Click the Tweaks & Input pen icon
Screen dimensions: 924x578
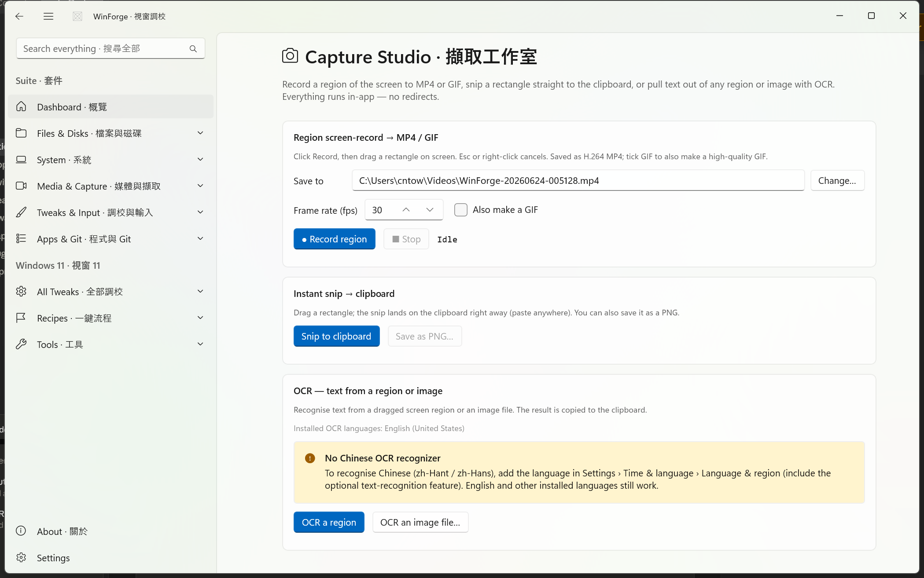(x=21, y=212)
